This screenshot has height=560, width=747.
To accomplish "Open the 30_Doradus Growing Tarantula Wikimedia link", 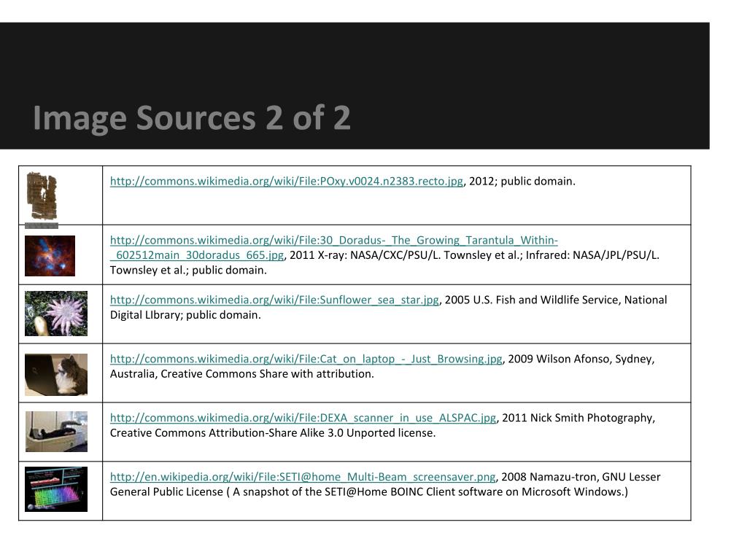I will pos(334,248).
